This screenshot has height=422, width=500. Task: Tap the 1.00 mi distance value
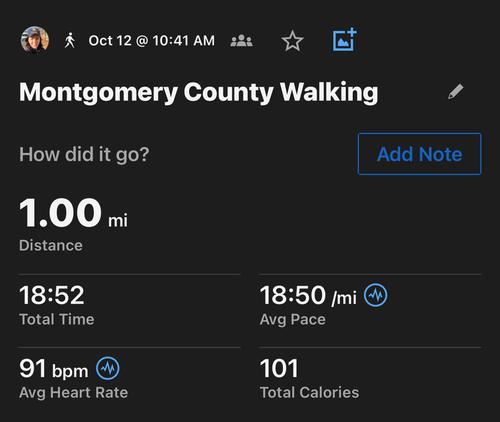pos(73,213)
